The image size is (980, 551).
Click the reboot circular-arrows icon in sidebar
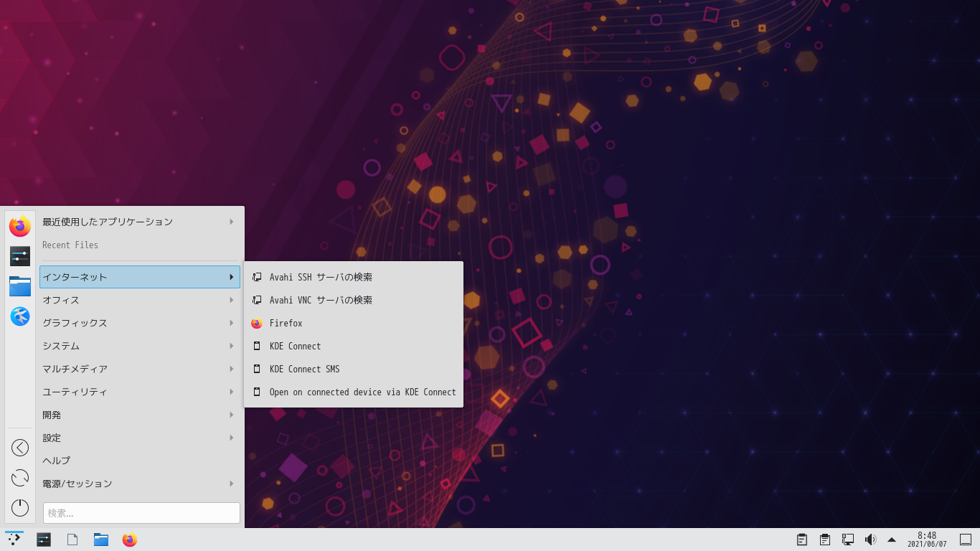pyautogui.click(x=20, y=478)
